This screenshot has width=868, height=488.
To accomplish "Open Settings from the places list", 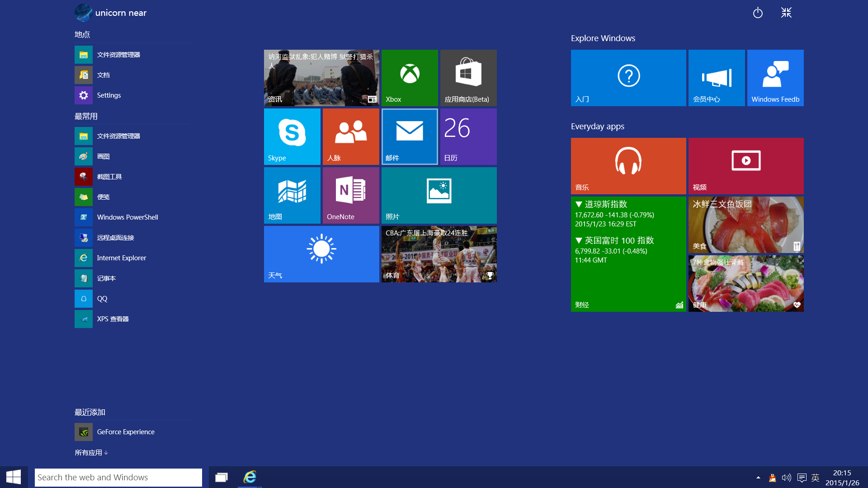I will [x=108, y=95].
